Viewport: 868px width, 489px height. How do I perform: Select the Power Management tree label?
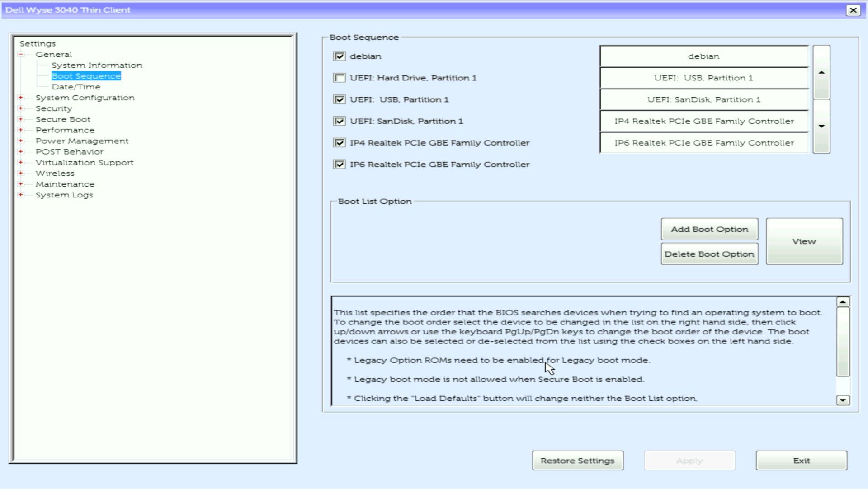82,141
